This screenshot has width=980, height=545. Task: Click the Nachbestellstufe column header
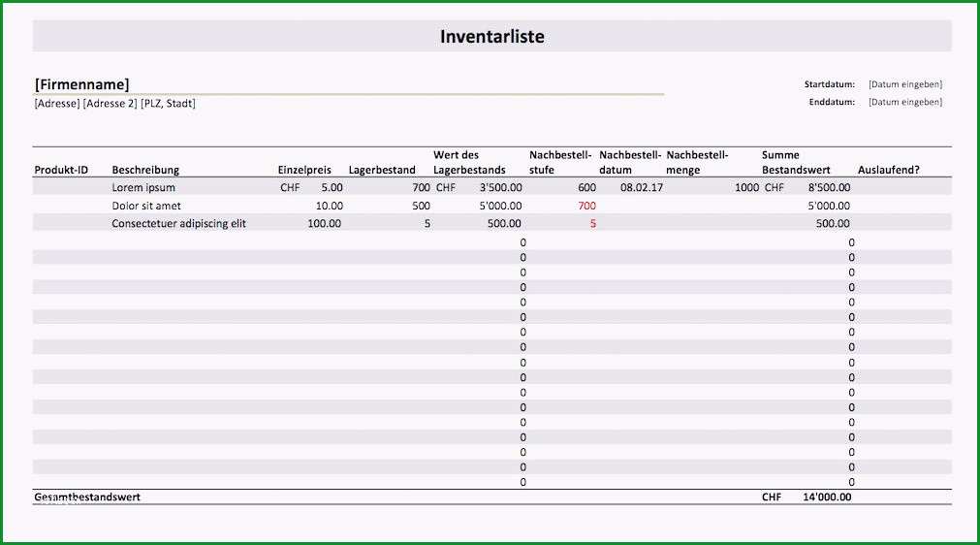pos(560,163)
